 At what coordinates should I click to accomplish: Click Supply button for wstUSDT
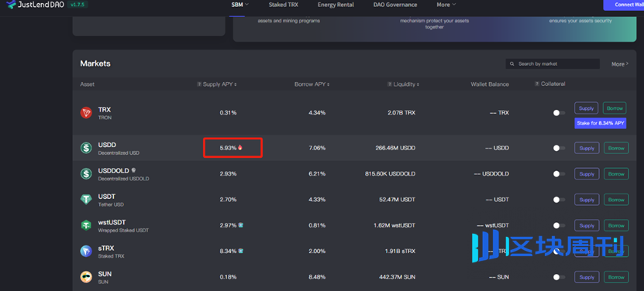coord(587,226)
